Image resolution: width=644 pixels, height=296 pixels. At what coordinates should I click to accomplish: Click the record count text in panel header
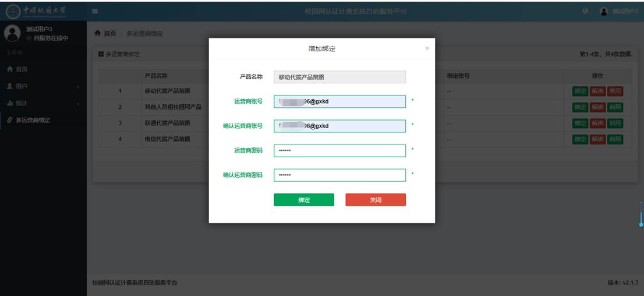606,54
